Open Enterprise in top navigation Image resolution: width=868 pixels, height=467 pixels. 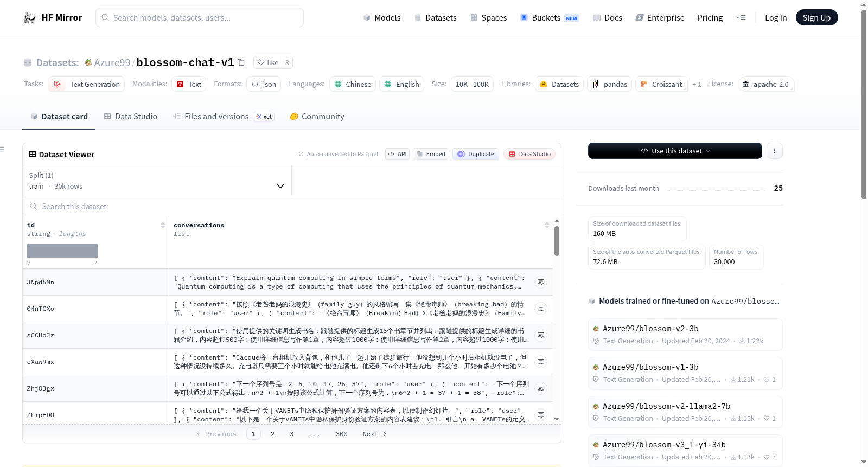coord(660,17)
